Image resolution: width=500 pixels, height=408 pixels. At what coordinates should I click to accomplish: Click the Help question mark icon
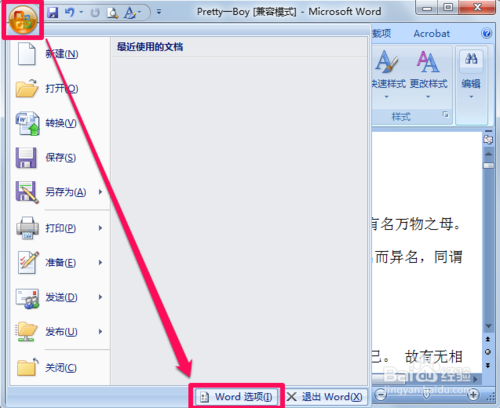coord(486,33)
